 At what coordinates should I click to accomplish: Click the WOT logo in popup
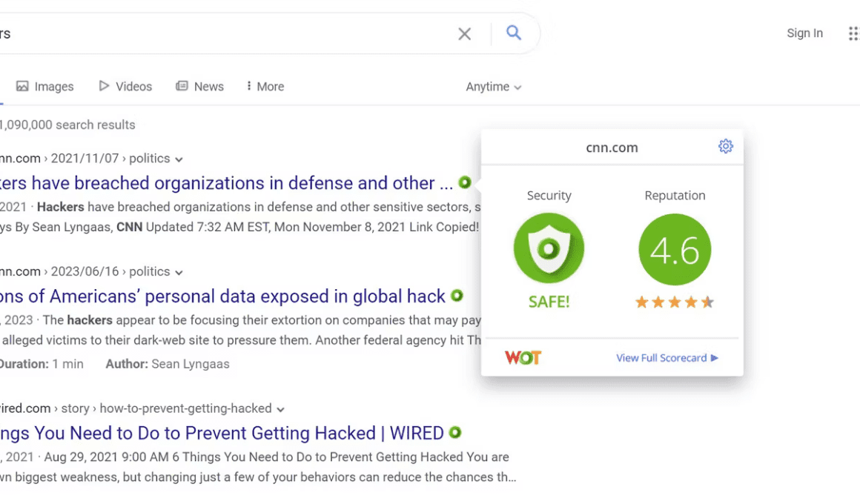coord(523,358)
